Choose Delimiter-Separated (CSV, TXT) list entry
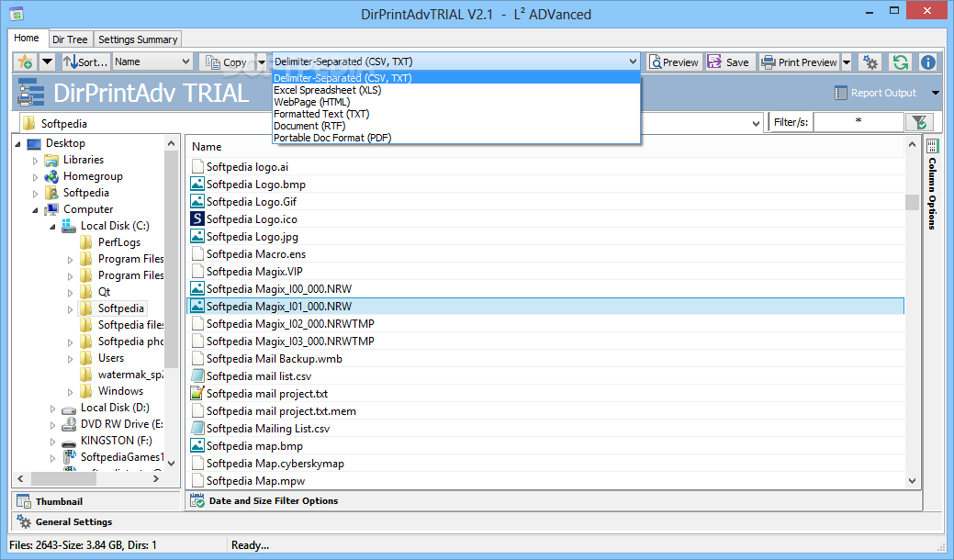Screen dimensions: 954x560 pyautogui.click(x=456, y=78)
